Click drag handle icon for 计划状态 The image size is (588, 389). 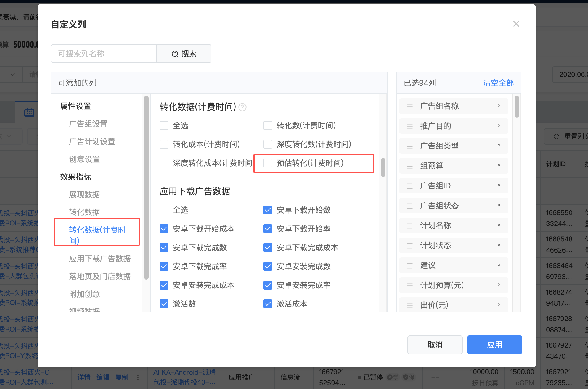pos(410,246)
